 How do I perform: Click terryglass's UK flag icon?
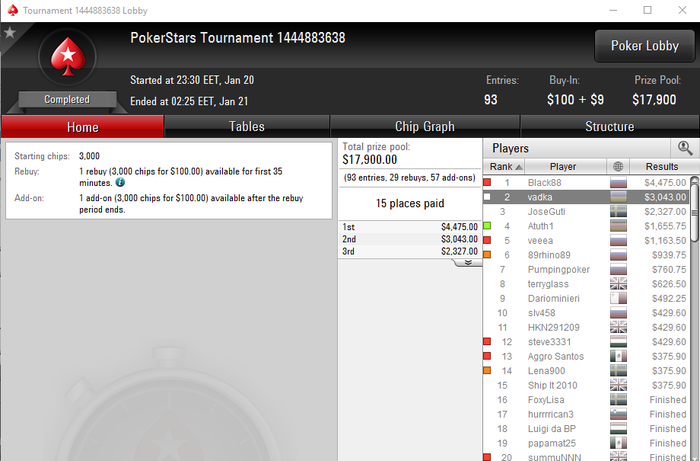point(618,284)
